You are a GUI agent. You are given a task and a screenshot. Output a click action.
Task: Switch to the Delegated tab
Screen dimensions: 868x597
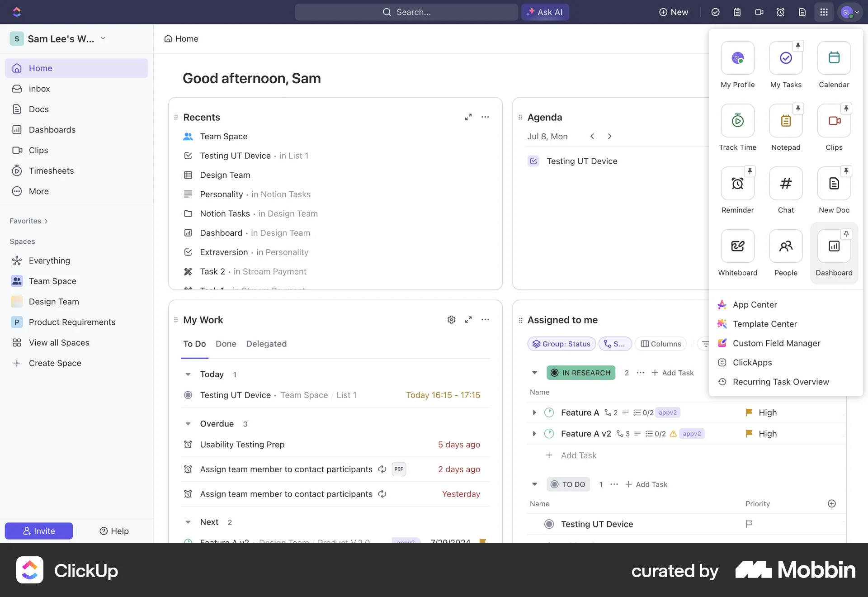[266, 344]
